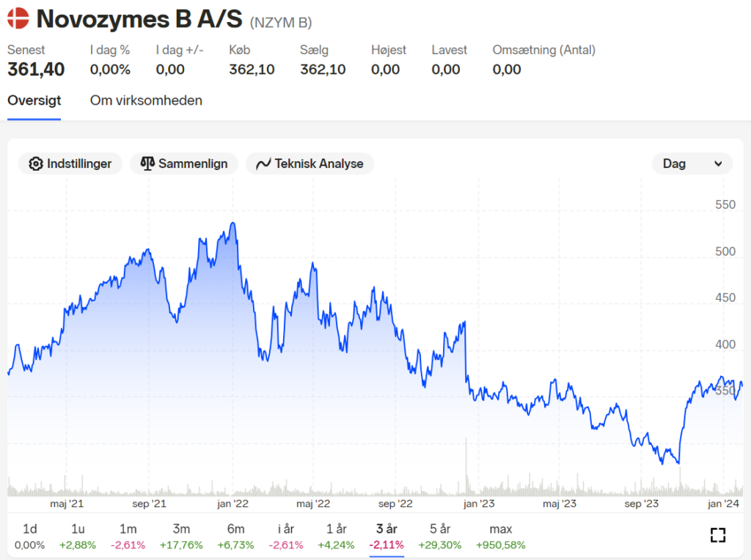Click the maj '21 axis label

tap(67, 504)
